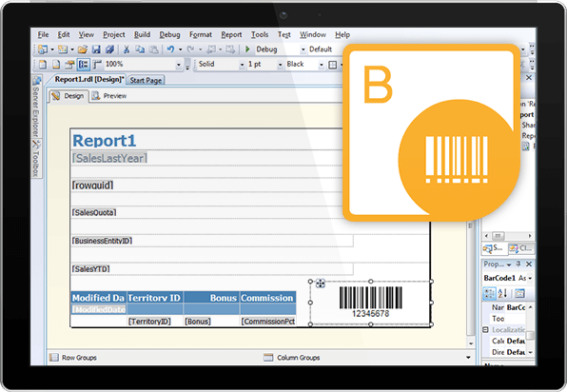Click the Cut scissors icon
The height and width of the screenshot is (392, 567).
[127, 49]
